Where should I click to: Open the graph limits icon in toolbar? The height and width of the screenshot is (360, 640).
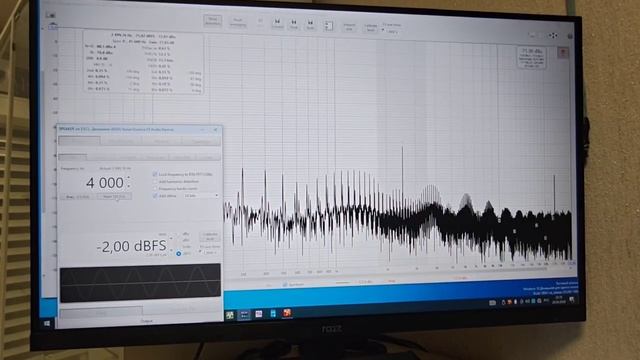point(328,25)
